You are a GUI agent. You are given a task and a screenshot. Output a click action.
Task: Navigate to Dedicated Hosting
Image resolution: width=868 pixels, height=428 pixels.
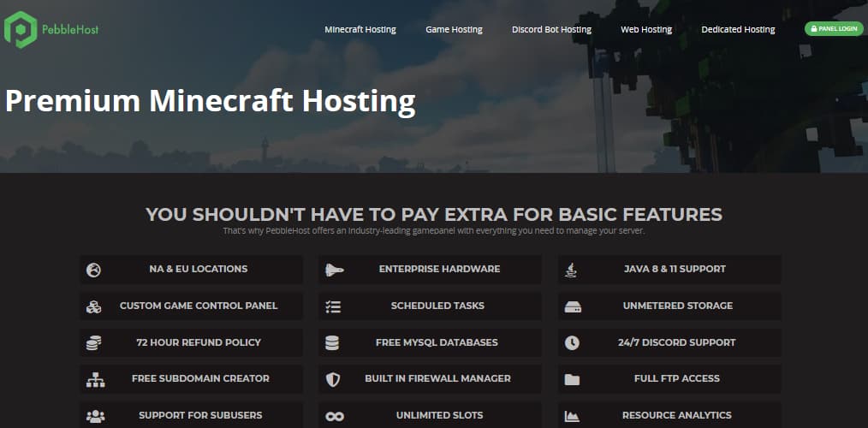pos(738,29)
